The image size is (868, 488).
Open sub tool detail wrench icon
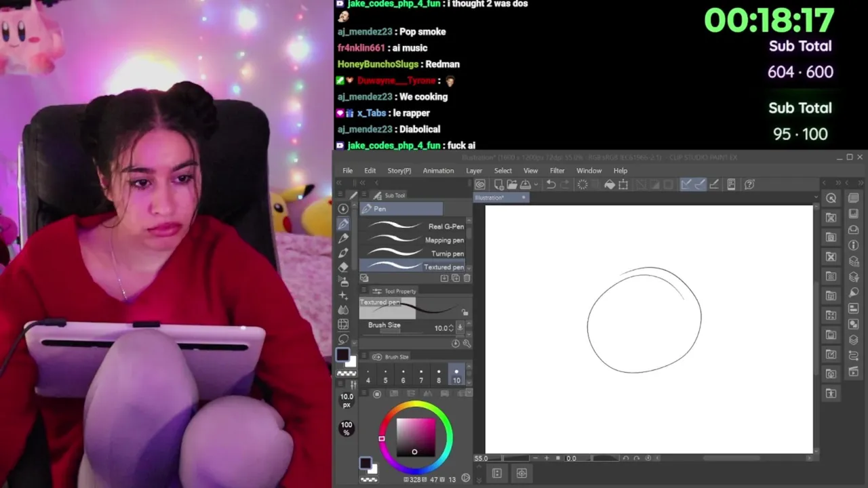click(467, 344)
